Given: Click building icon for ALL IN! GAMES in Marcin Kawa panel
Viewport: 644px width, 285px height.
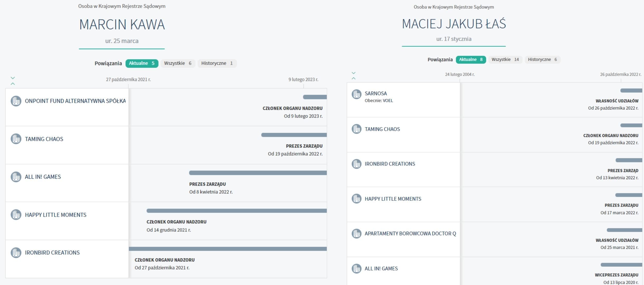Looking at the screenshot, I should 16,177.
